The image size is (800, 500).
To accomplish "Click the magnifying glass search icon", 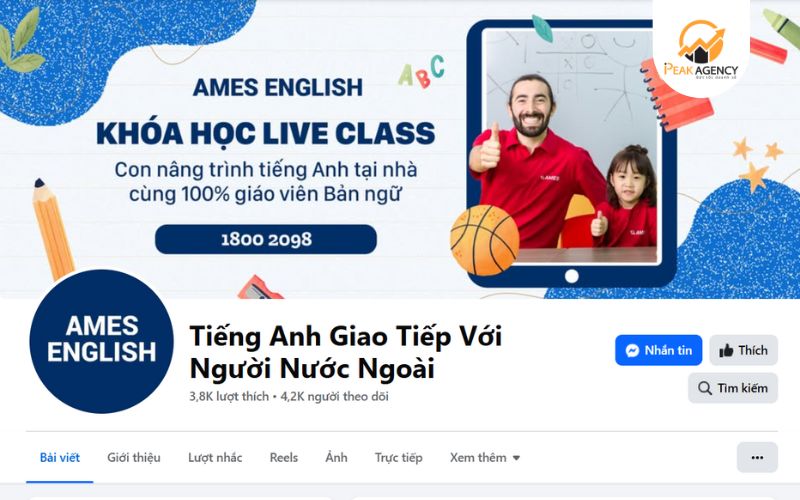I will 705,388.
